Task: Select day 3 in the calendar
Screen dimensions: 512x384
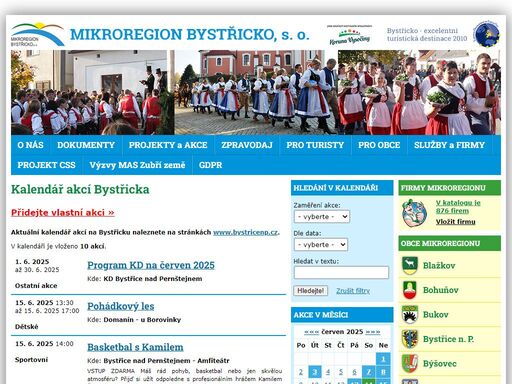Action: tap(315, 372)
